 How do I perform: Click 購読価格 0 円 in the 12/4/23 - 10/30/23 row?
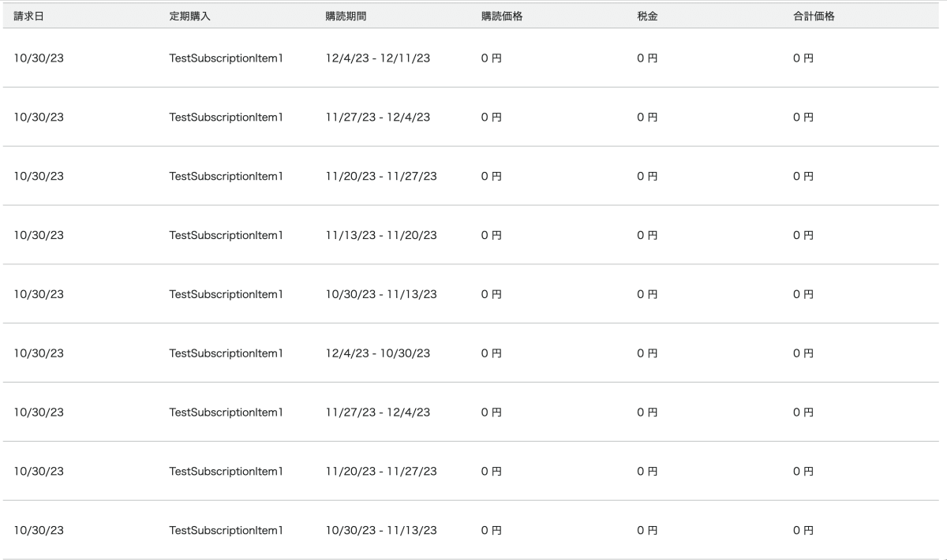pyautogui.click(x=492, y=353)
